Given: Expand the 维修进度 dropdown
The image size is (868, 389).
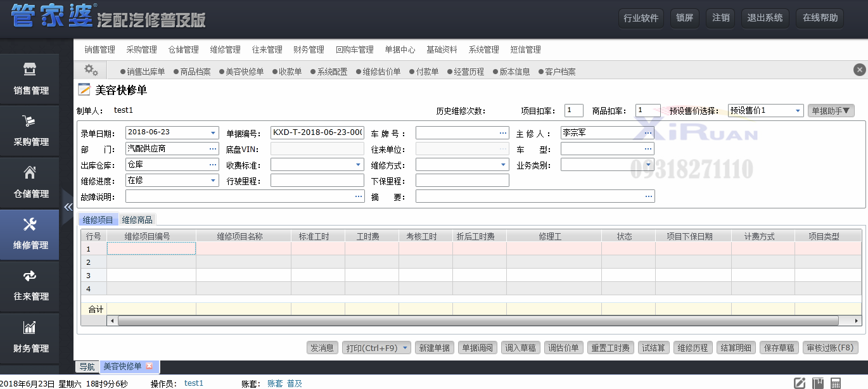Looking at the screenshot, I should click(214, 181).
